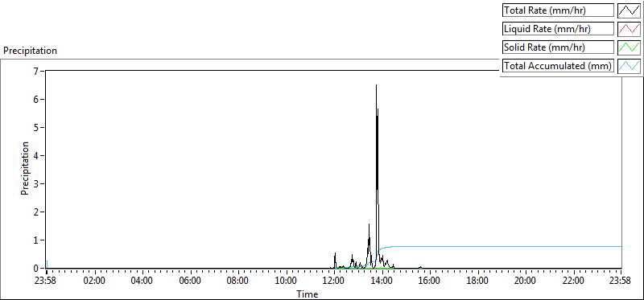
Task: Click the 22:00 time axis label
Action: click(573, 282)
